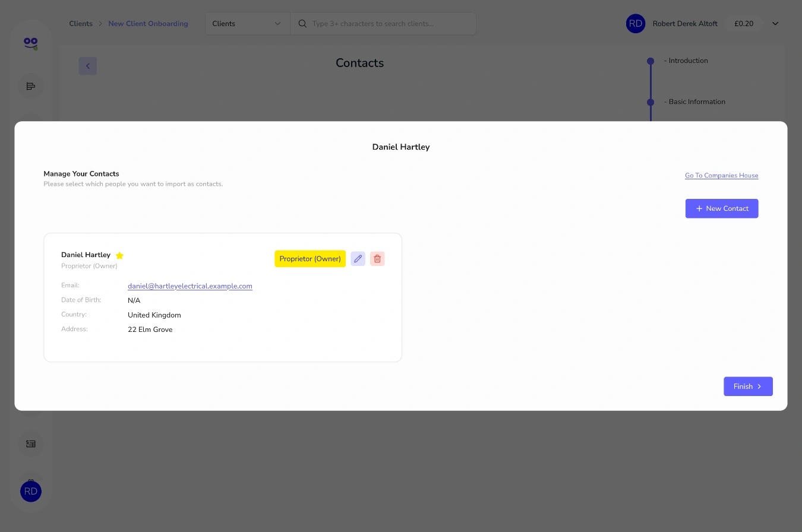Click the £0.20 balance pill
The height and width of the screenshot is (532, 802).
[x=744, y=24]
